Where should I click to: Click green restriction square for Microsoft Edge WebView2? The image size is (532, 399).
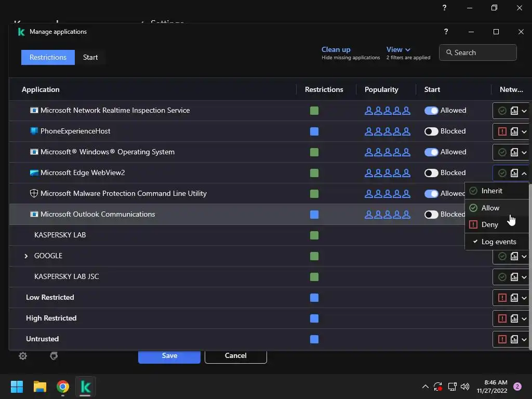pos(314,173)
